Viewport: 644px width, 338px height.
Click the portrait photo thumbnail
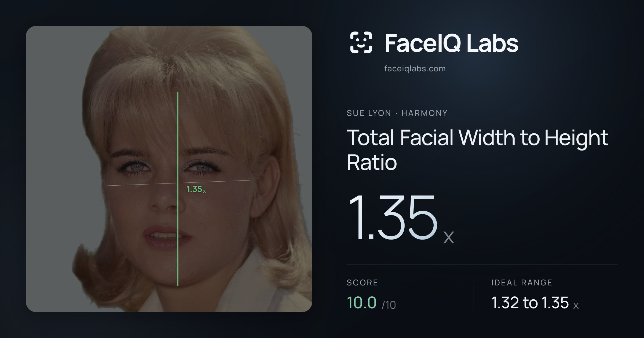[169, 169]
